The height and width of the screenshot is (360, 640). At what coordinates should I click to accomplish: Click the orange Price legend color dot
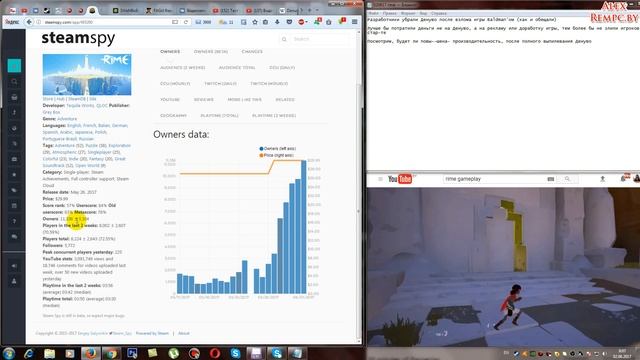pyautogui.click(x=261, y=155)
